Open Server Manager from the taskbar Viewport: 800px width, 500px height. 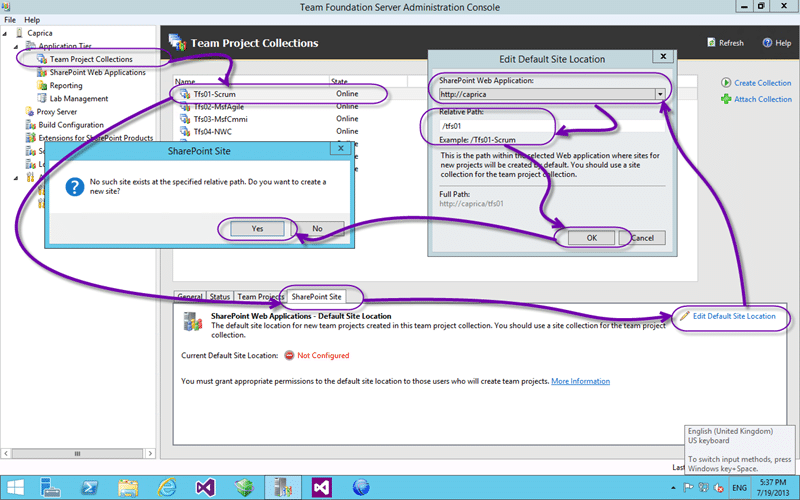click(x=49, y=488)
